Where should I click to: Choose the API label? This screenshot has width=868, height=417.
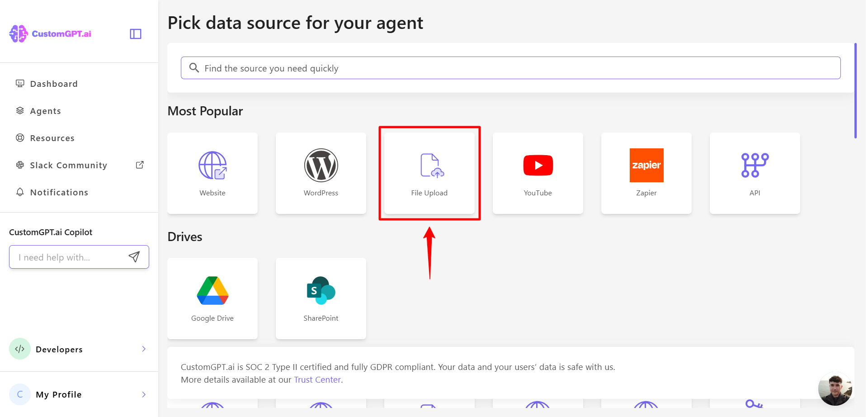tap(755, 193)
